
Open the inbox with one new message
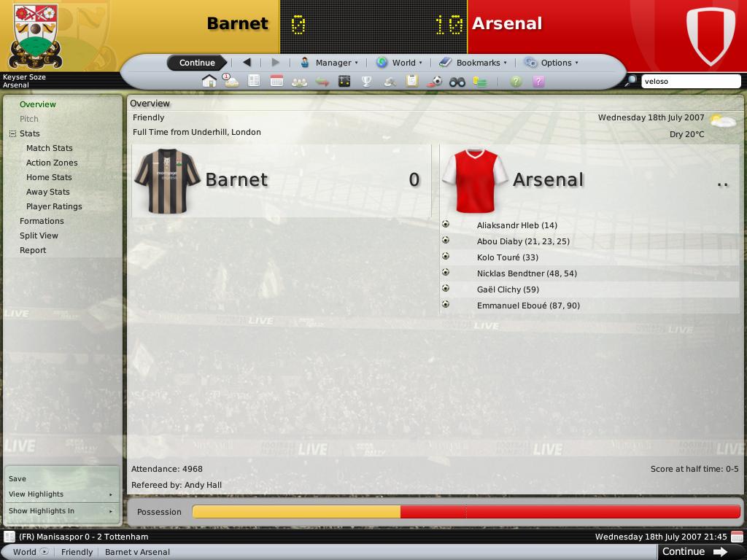(231, 80)
